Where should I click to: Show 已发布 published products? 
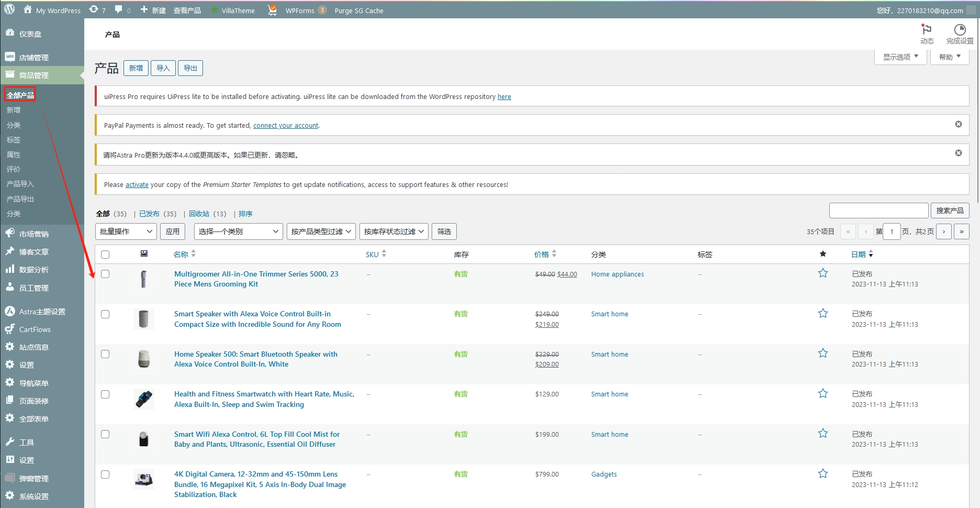(149, 214)
